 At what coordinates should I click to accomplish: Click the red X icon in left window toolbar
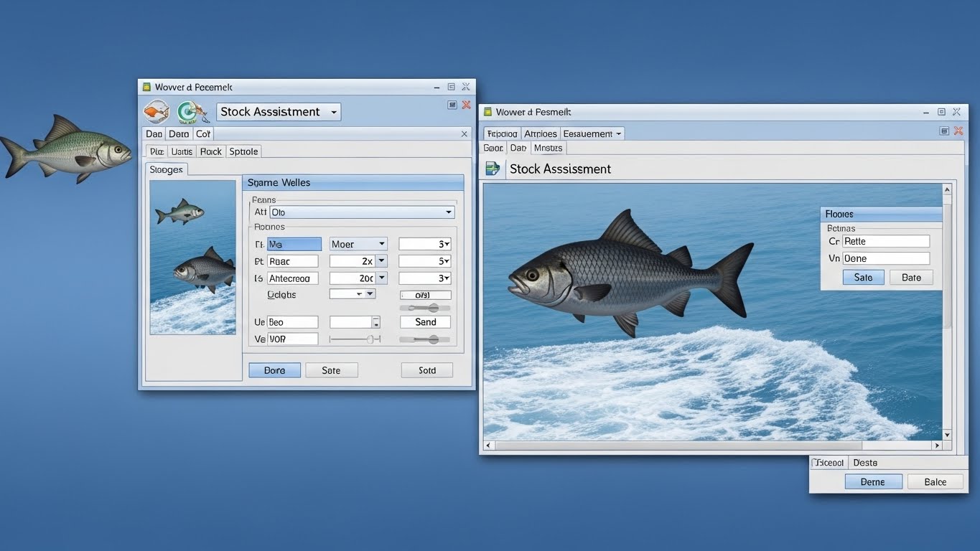pyautogui.click(x=466, y=105)
